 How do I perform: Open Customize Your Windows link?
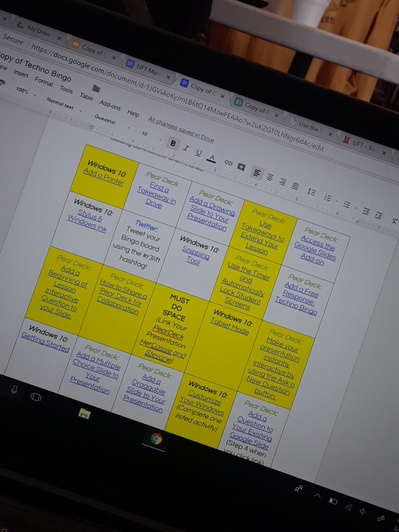[x=203, y=402]
